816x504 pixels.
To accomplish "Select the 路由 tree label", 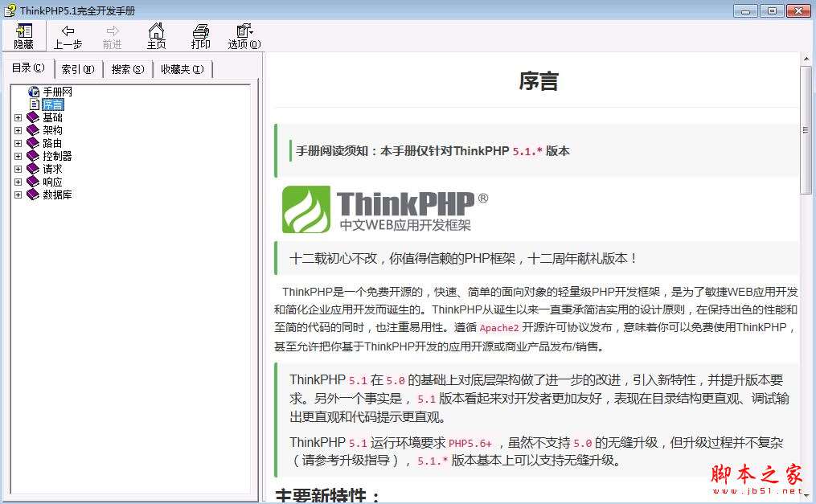I will pos(52,143).
